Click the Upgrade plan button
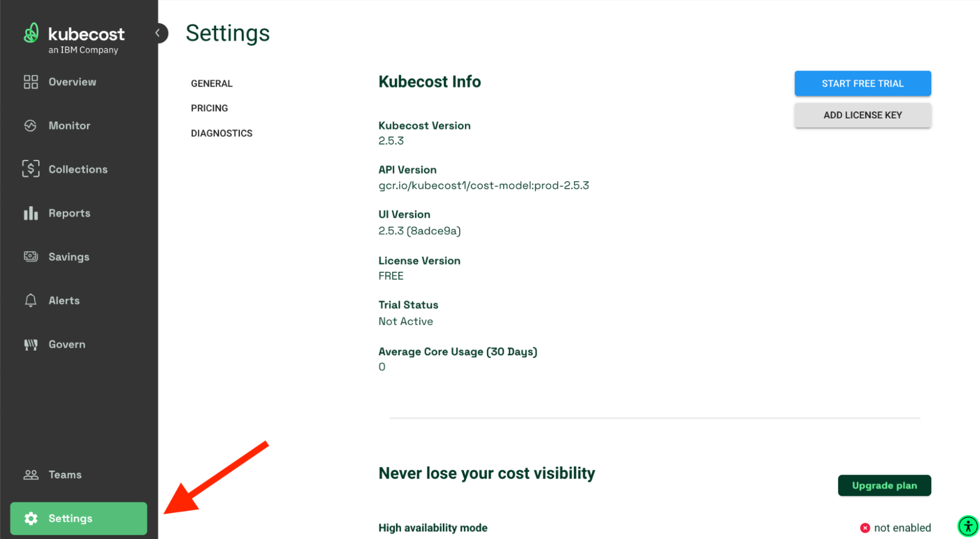 point(884,486)
